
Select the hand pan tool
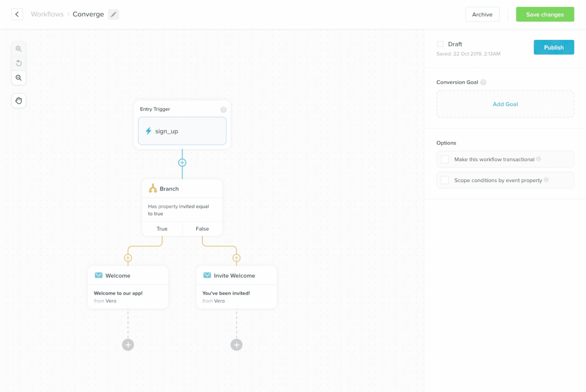(x=19, y=100)
